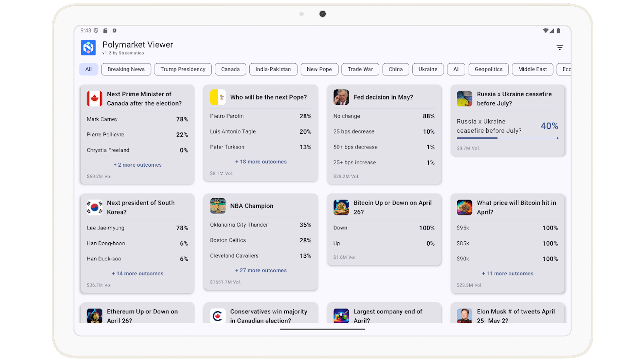Expand + 18 more outcomes for Pope
644x362 pixels.
tap(261, 162)
